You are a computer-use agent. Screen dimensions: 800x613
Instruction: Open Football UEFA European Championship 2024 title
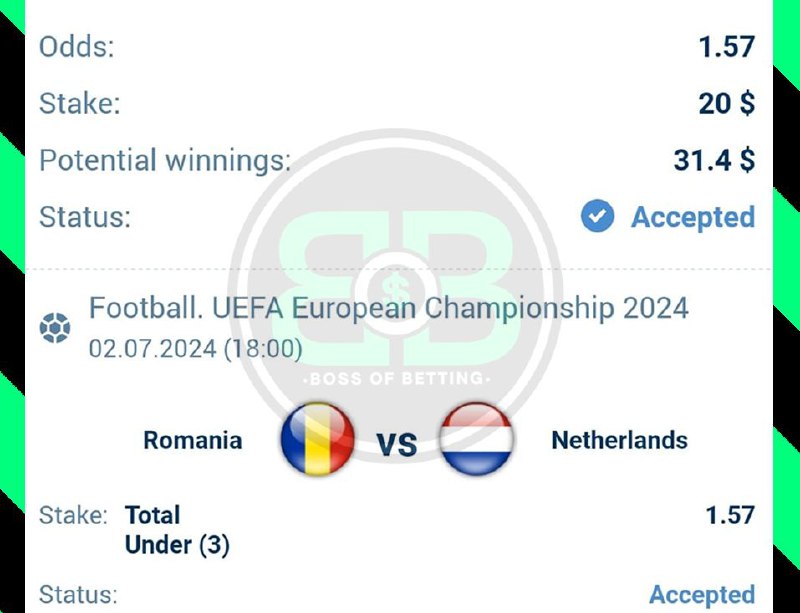tap(388, 308)
